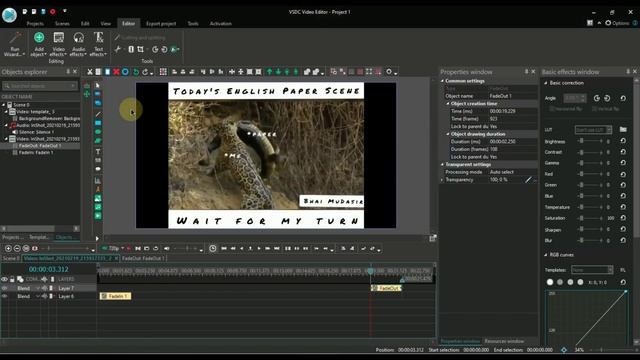Click the timeline zoom out minus icon
Viewport: 640px width, 360px height.
[17, 248]
